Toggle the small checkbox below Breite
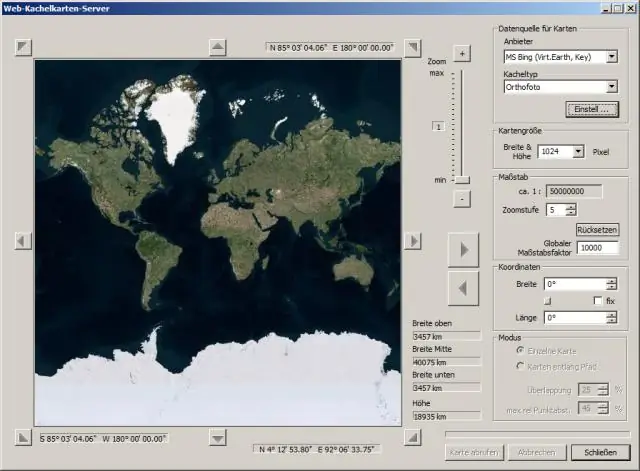This screenshot has width=640, height=471. point(548,301)
